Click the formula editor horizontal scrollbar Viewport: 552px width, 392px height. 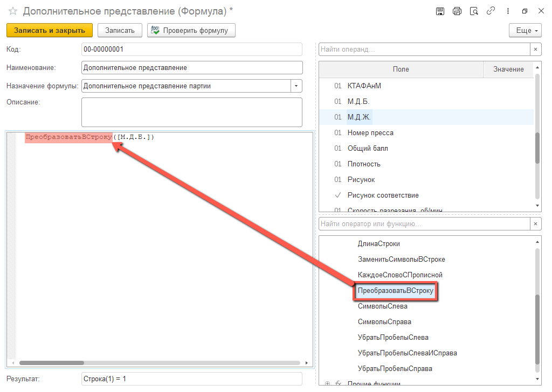162,363
